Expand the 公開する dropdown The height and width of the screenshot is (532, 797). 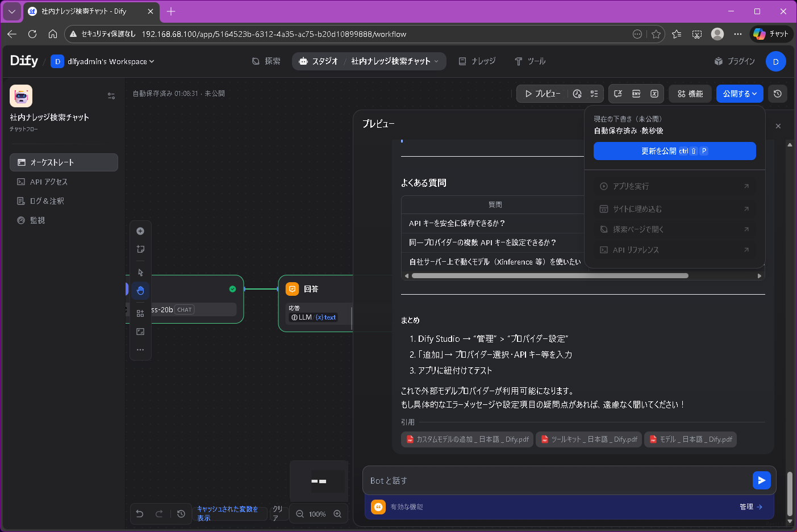coord(740,94)
